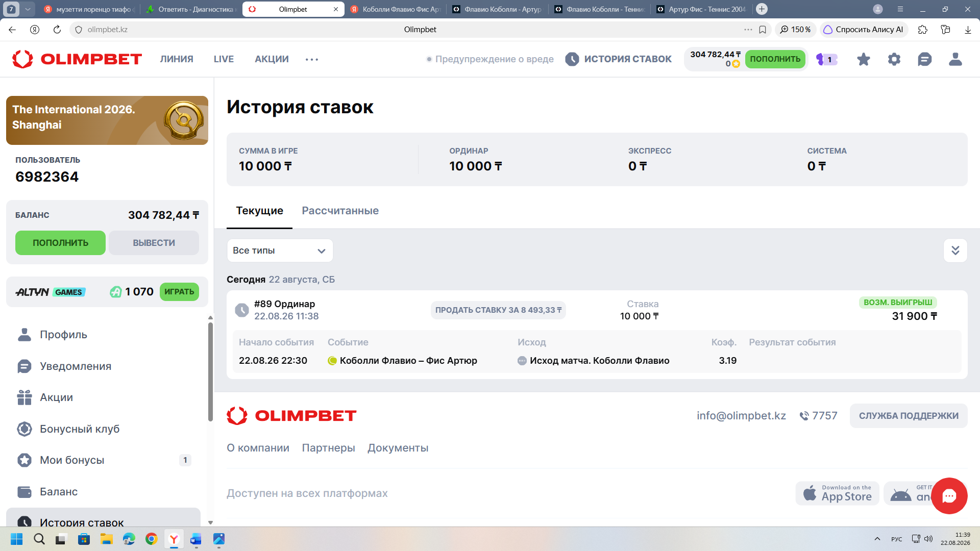Expand all bets with double chevron button

tap(955, 251)
